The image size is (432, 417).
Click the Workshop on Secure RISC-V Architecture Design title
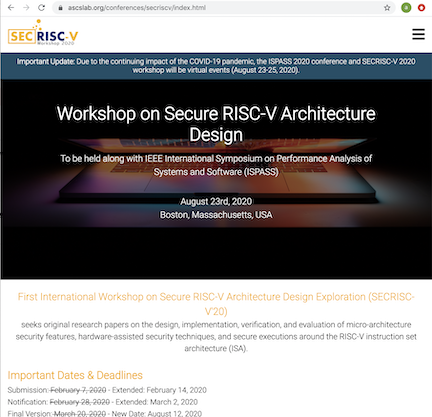(x=216, y=124)
